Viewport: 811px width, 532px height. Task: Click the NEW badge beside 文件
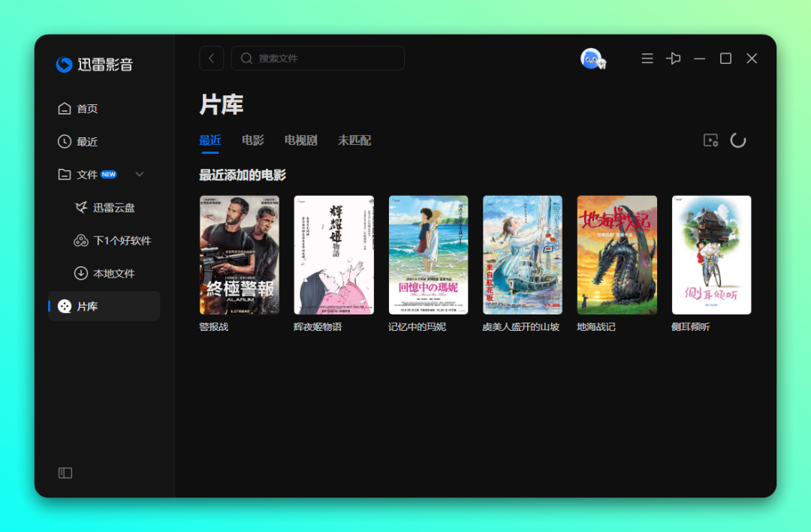pos(109,175)
